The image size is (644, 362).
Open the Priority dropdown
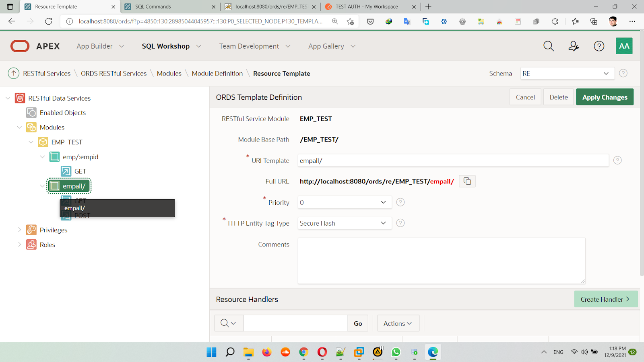pyautogui.click(x=345, y=202)
